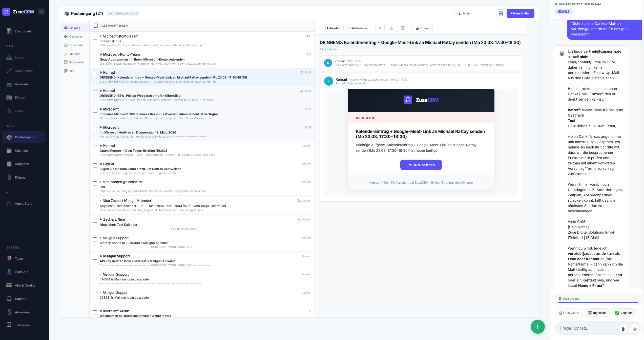Select Abmelden in sidebar

(x=24, y=312)
